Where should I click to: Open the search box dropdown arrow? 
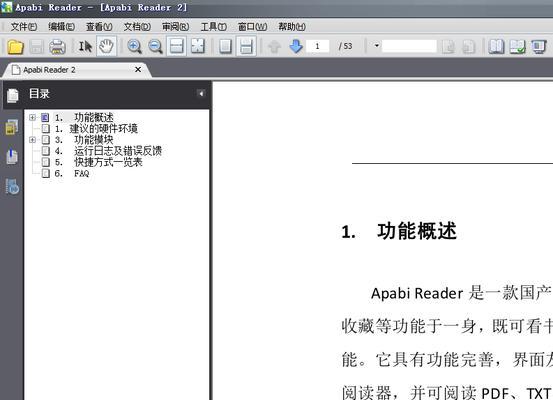pyautogui.click(x=376, y=46)
